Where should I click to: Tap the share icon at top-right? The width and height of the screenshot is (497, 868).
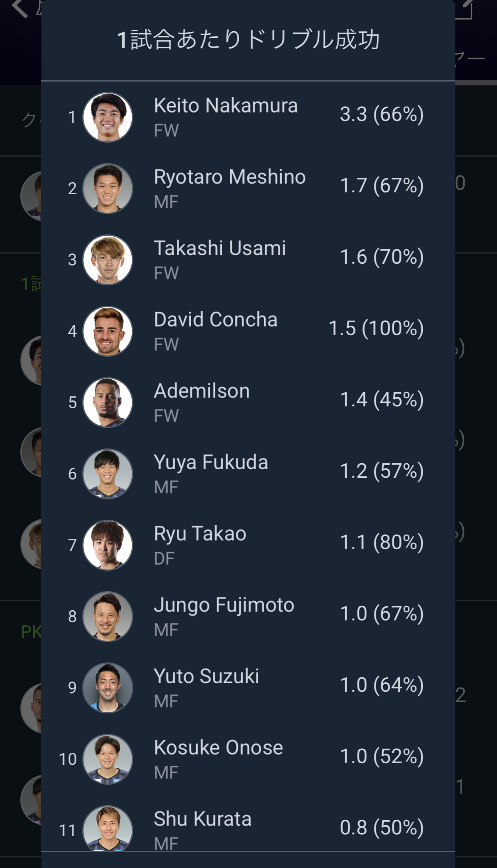click(466, 8)
